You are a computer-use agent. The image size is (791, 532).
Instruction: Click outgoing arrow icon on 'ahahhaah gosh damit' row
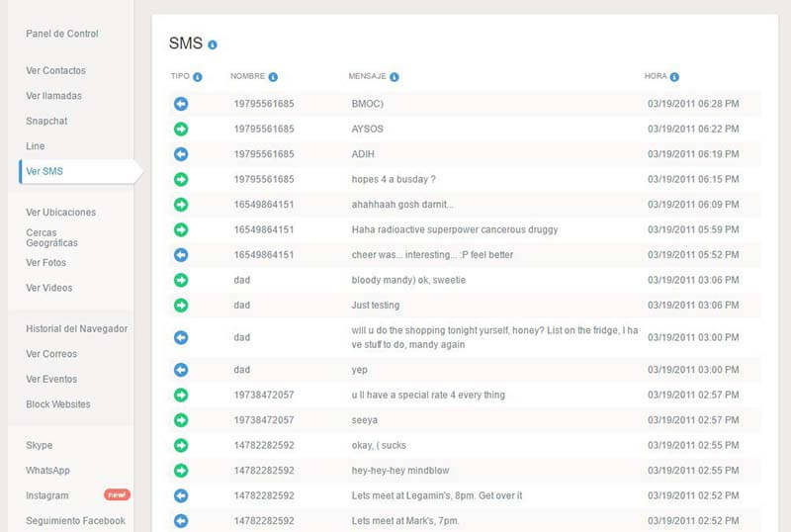pyautogui.click(x=181, y=205)
